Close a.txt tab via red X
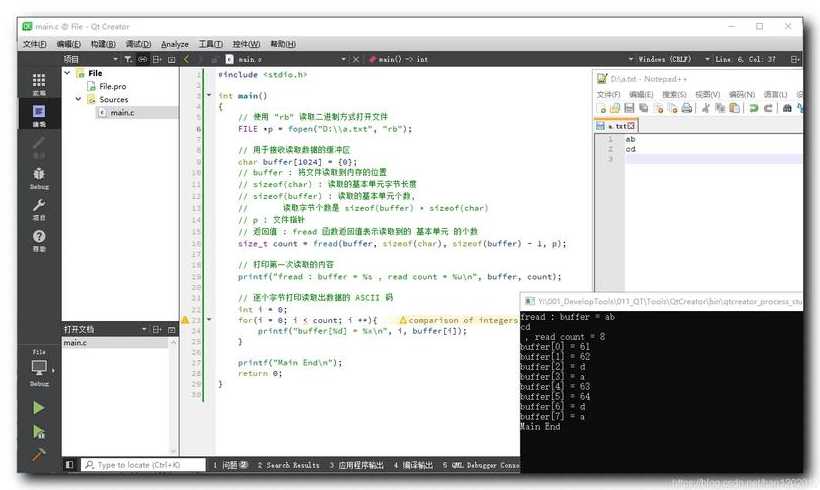820x490 pixels. coord(631,126)
